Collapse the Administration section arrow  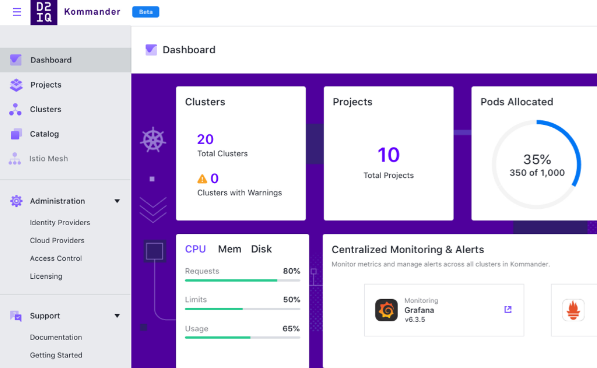point(117,201)
